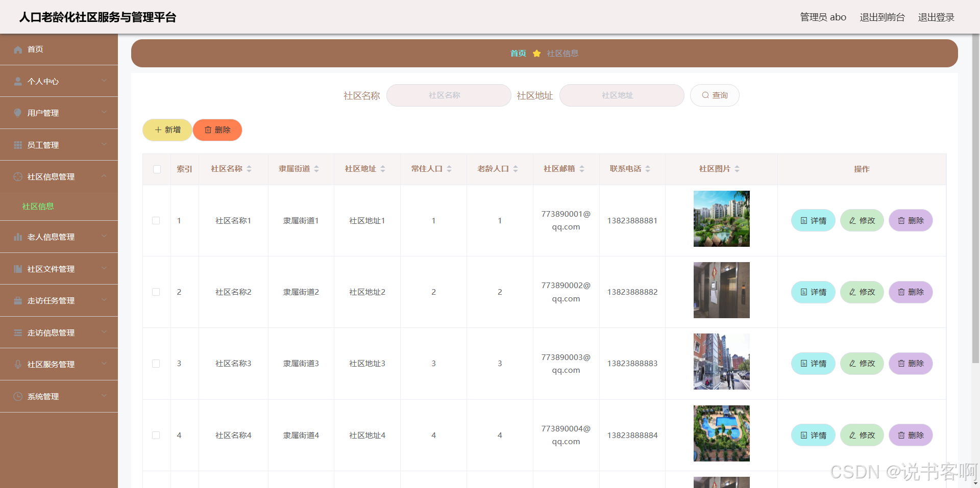Image resolution: width=980 pixels, height=488 pixels.
Task: Open the street image for 社区名称3
Action: tap(722, 362)
